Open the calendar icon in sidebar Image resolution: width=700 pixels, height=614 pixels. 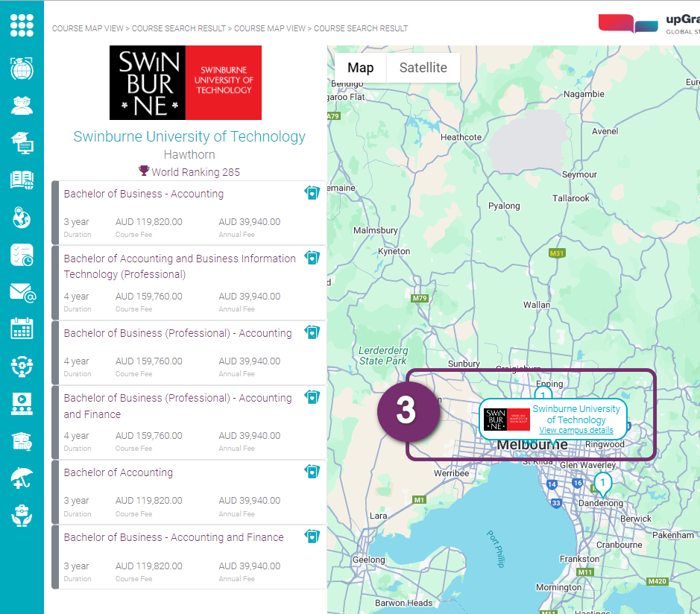(22, 329)
